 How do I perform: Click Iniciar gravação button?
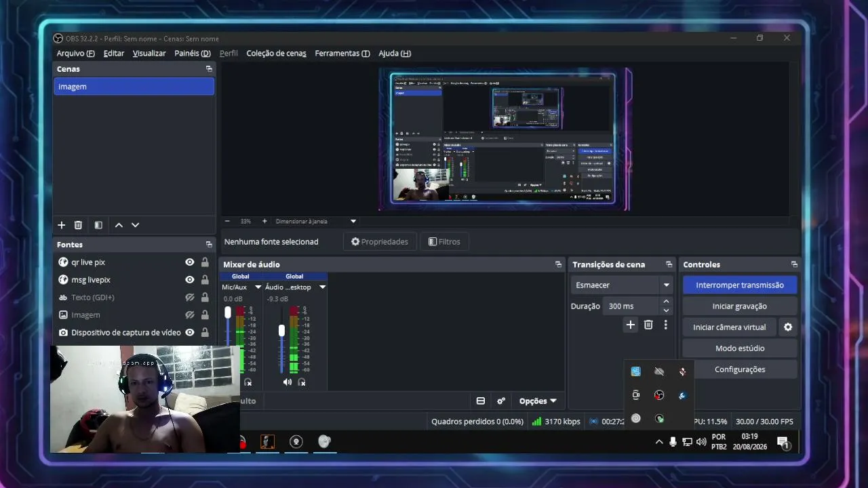coord(740,306)
